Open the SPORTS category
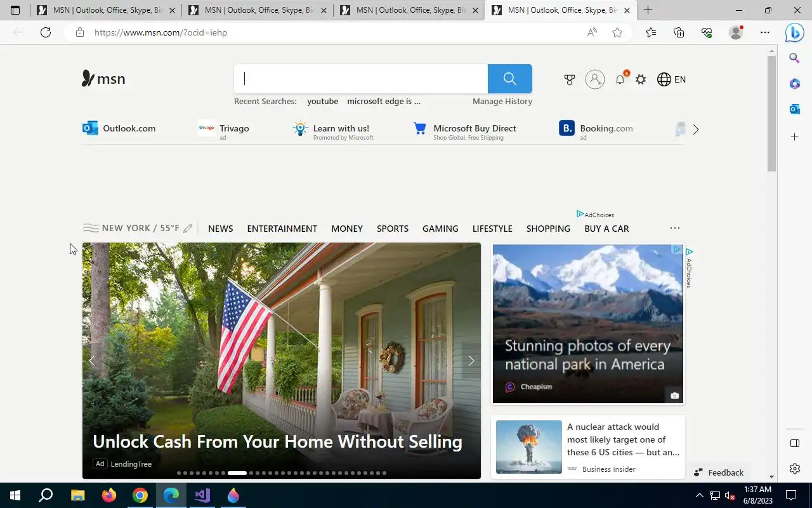This screenshot has width=812, height=508. (393, 229)
